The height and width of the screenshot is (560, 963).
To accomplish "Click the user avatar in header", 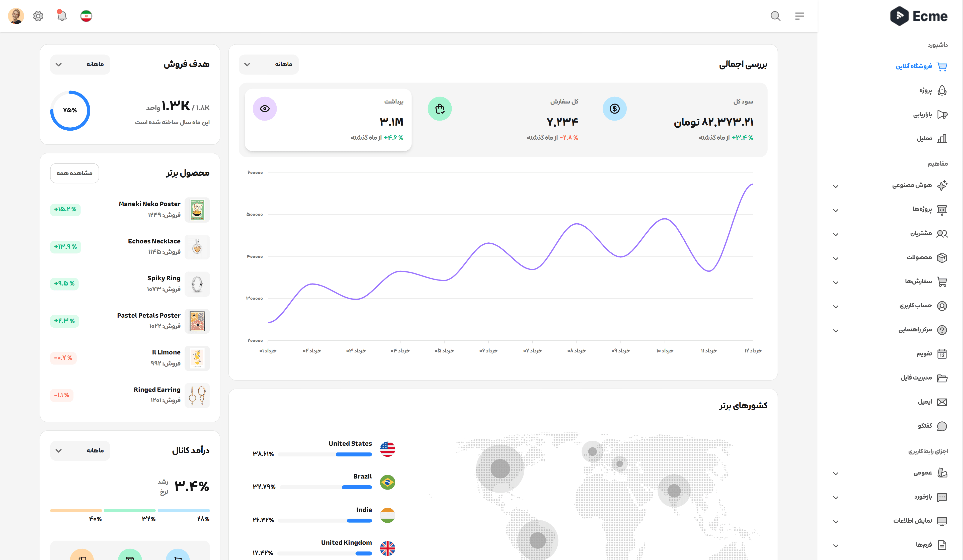I will 16,16.
